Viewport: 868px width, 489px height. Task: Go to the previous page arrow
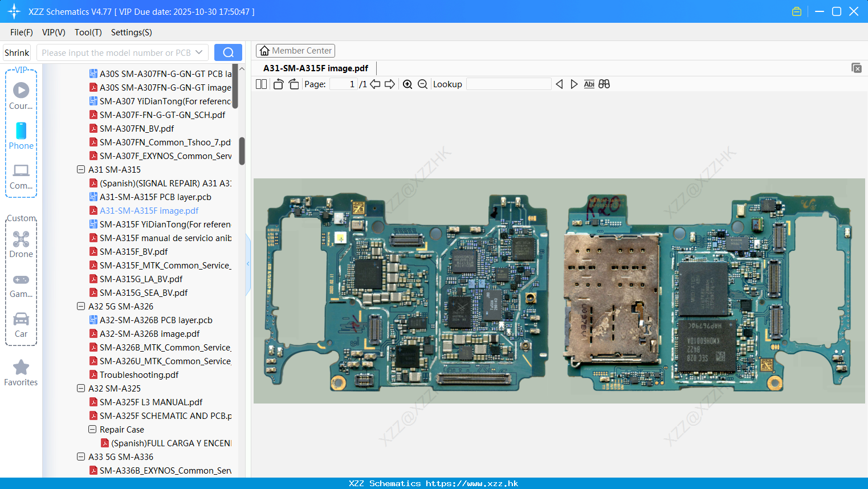point(375,84)
